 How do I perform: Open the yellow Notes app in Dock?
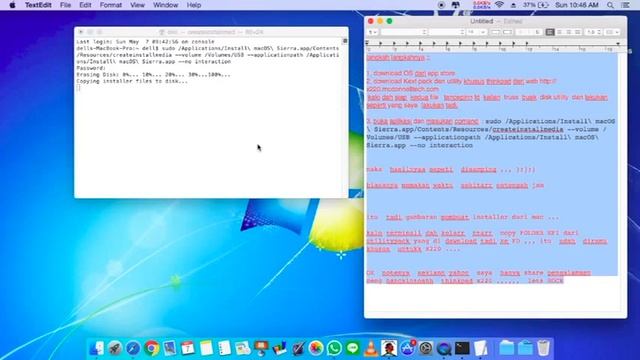click(206, 348)
